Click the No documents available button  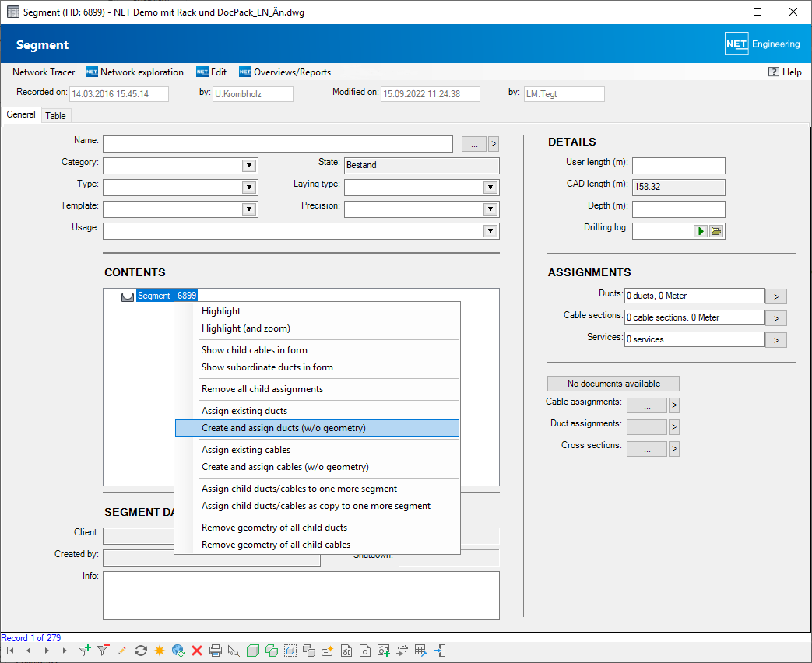tap(613, 384)
